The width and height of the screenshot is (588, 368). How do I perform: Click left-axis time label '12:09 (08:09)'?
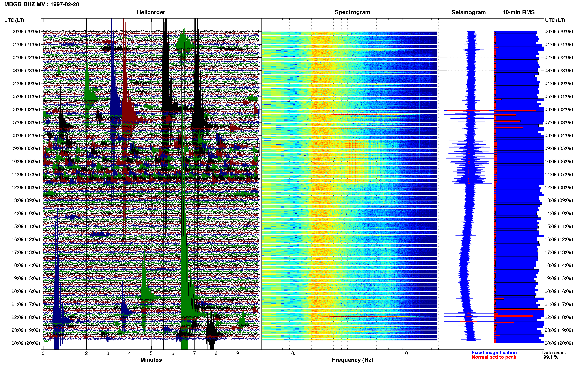[x=26, y=187]
